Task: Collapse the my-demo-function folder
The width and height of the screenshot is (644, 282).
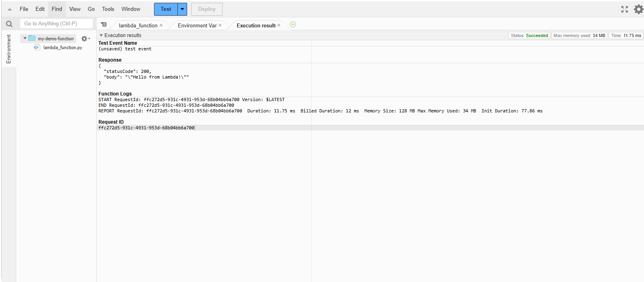Action: click(25, 38)
